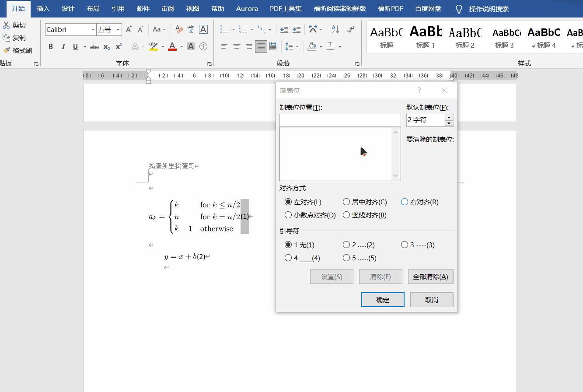Switch to 布局 ribbon tab
Screen dimensions: 583x392
[93, 8]
